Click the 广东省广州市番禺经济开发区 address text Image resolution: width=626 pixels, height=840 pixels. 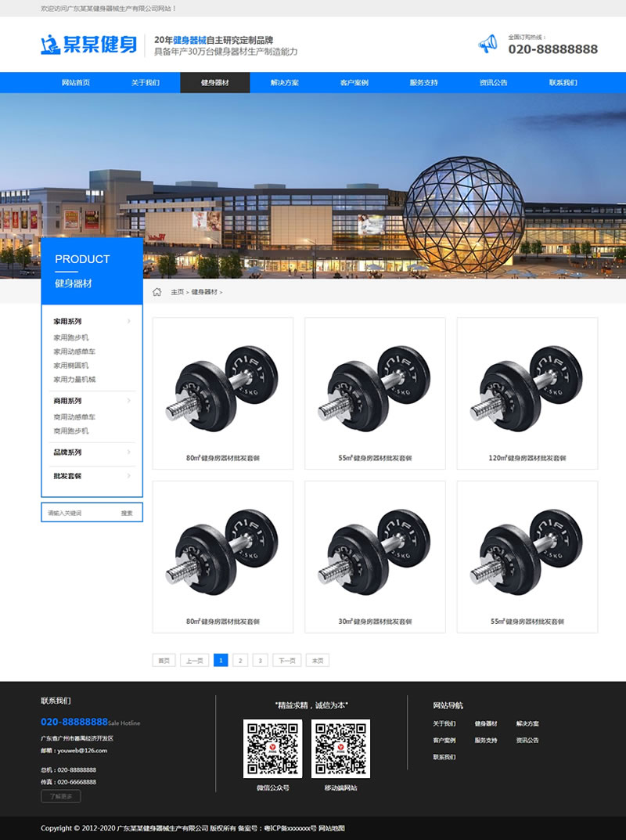coord(77,739)
